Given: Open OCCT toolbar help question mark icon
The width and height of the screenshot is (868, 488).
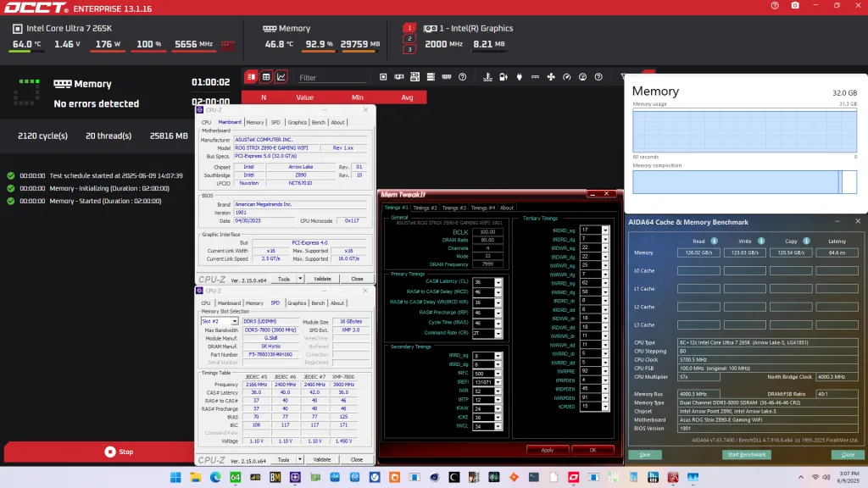Looking at the screenshot, I should pyautogui.click(x=597, y=76).
